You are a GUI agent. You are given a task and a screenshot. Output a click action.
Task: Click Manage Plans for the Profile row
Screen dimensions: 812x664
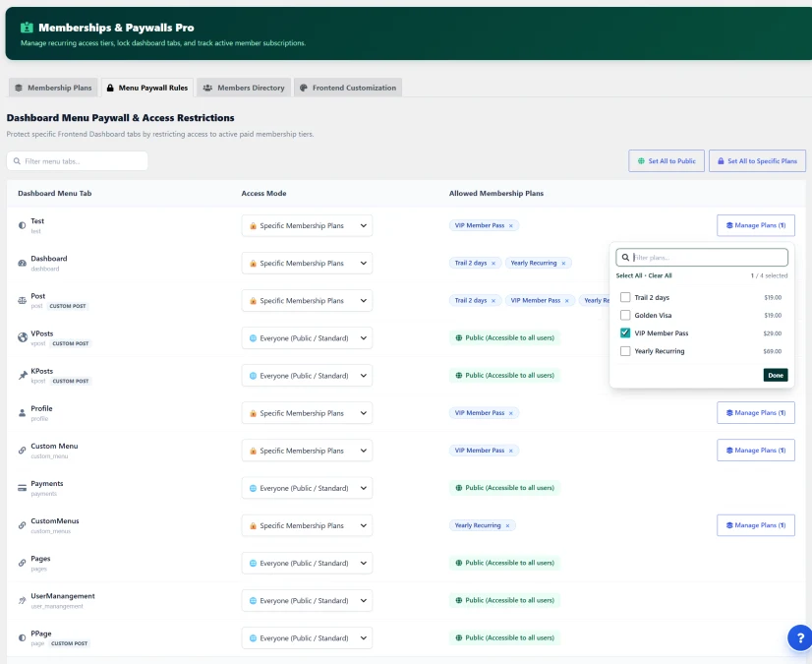(x=756, y=413)
